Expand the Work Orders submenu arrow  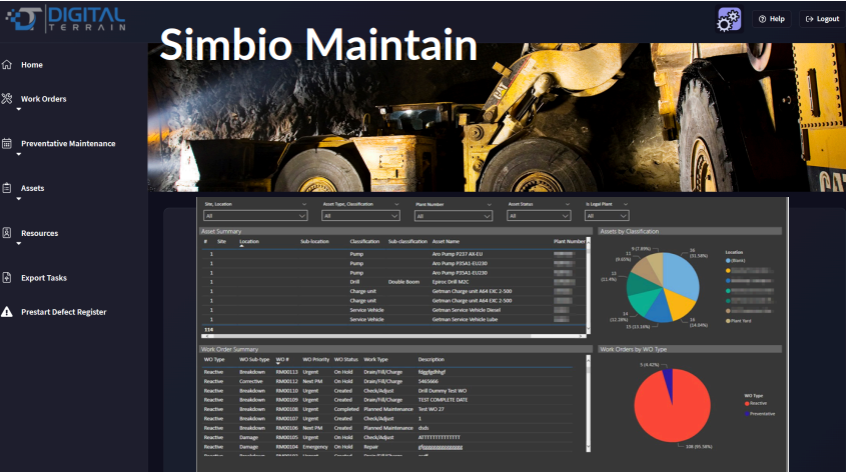[x=19, y=110]
